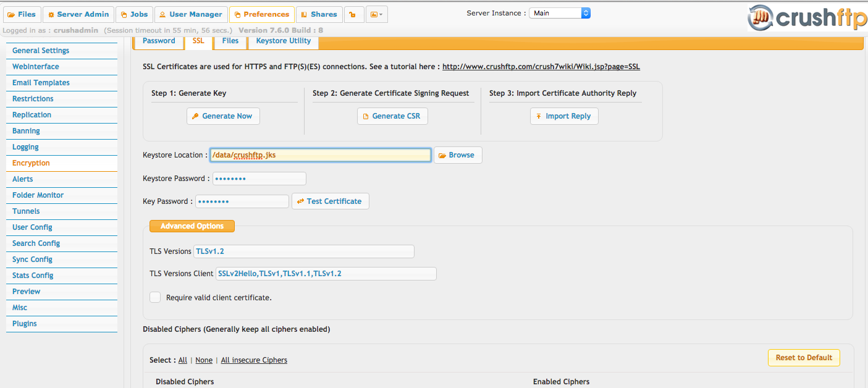Open User Config settings

click(x=62, y=227)
